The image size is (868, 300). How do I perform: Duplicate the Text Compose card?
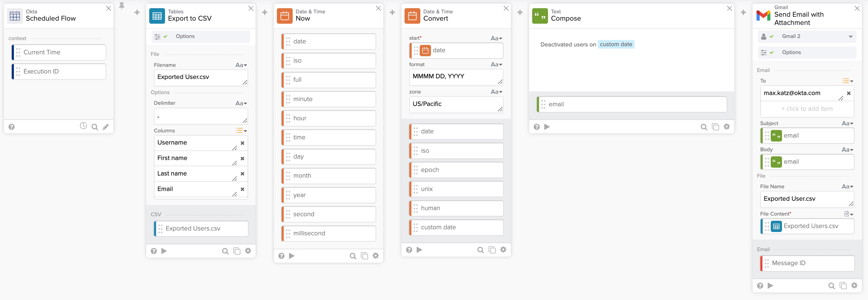pyautogui.click(x=715, y=127)
